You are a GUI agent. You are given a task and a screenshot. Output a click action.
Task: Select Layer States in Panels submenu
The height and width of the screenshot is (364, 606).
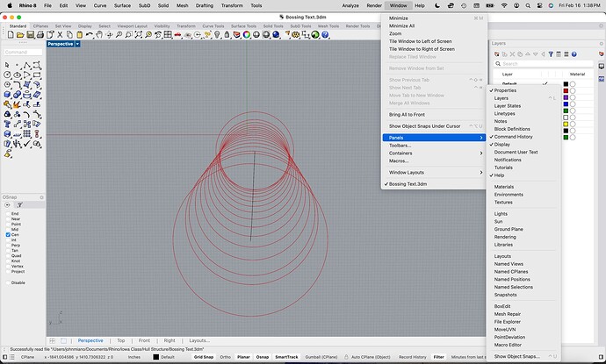(x=508, y=106)
